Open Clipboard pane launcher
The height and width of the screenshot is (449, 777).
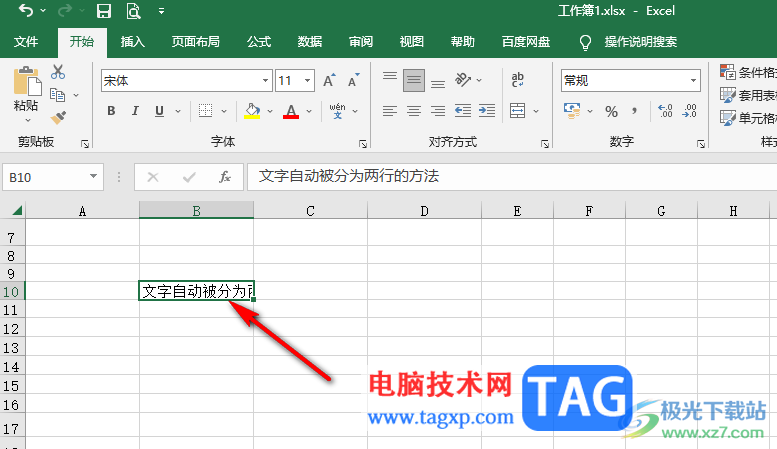click(85, 144)
